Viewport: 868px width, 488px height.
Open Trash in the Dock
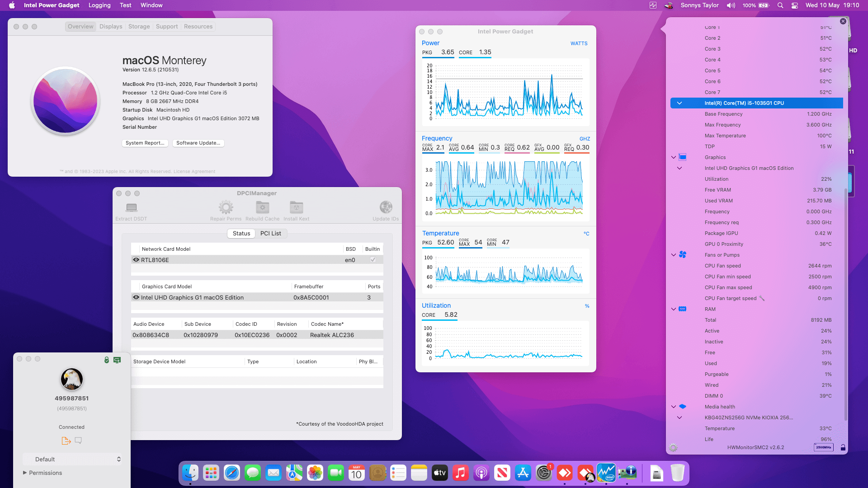tap(677, 473)
